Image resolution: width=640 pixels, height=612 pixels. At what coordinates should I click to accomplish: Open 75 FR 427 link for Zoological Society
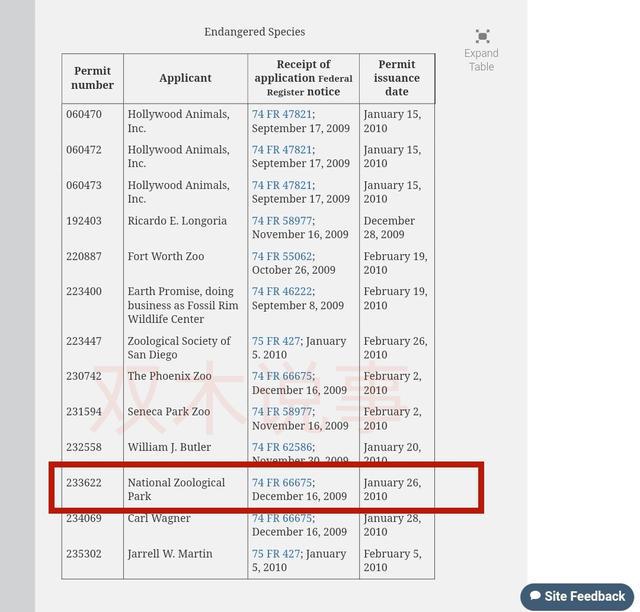click(x=276, y=341)
